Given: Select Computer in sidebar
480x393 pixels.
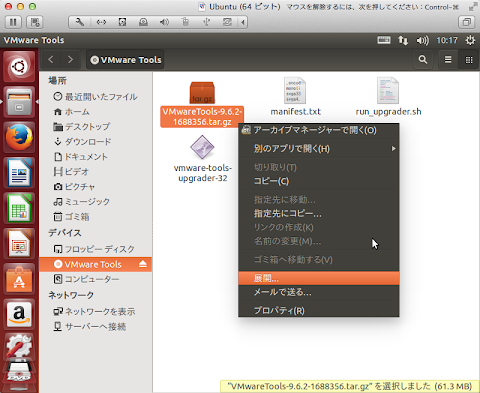Looking at the screenshot, I should [95, 279].
